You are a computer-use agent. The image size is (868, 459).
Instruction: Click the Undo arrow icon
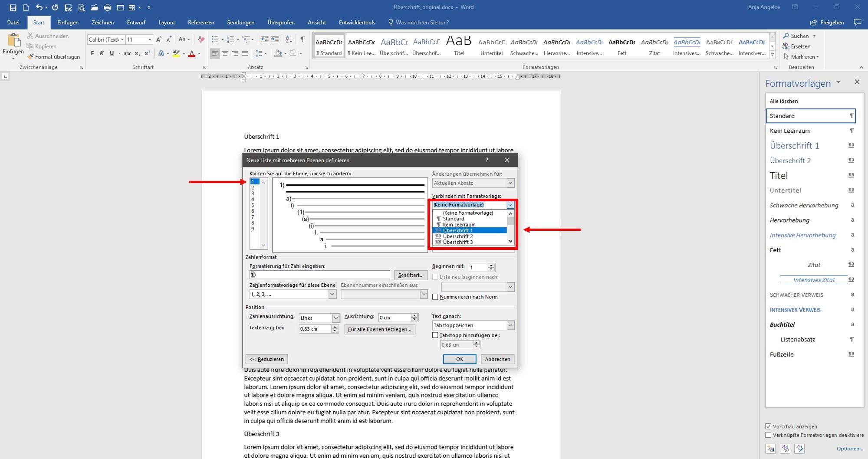pos(39,7)
